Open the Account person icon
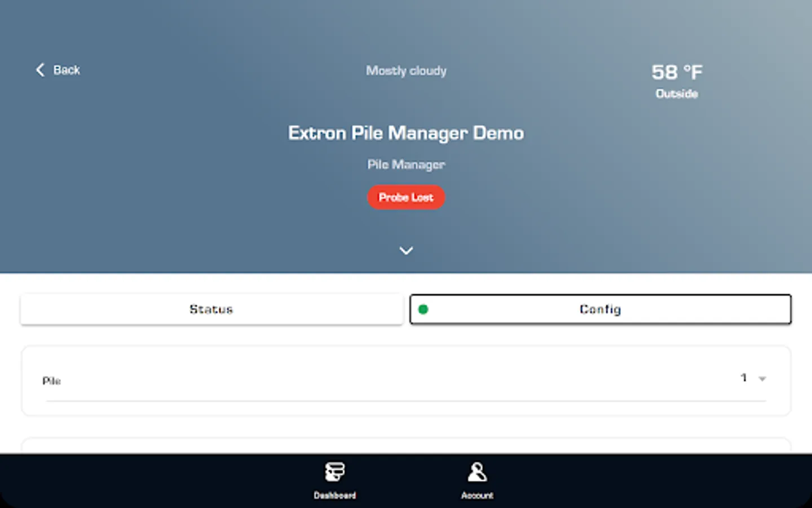812x508 pixels. [x=477, y=472]
